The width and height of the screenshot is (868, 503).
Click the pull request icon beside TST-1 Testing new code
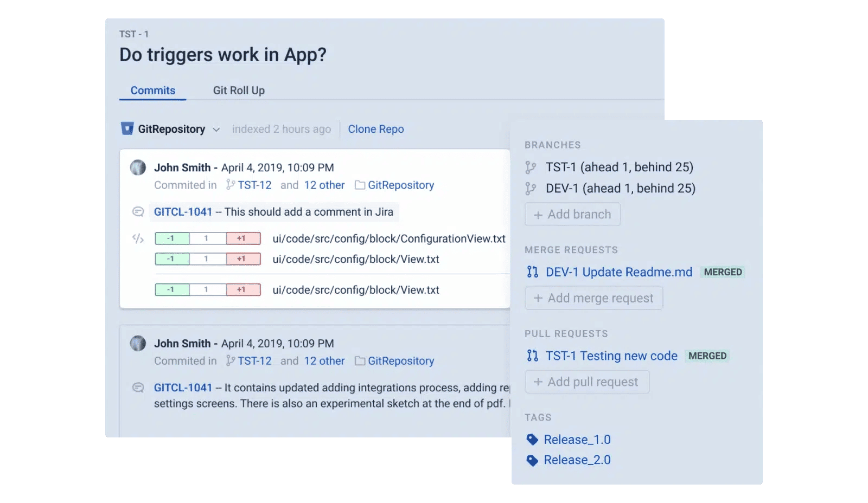click(532, 356)
